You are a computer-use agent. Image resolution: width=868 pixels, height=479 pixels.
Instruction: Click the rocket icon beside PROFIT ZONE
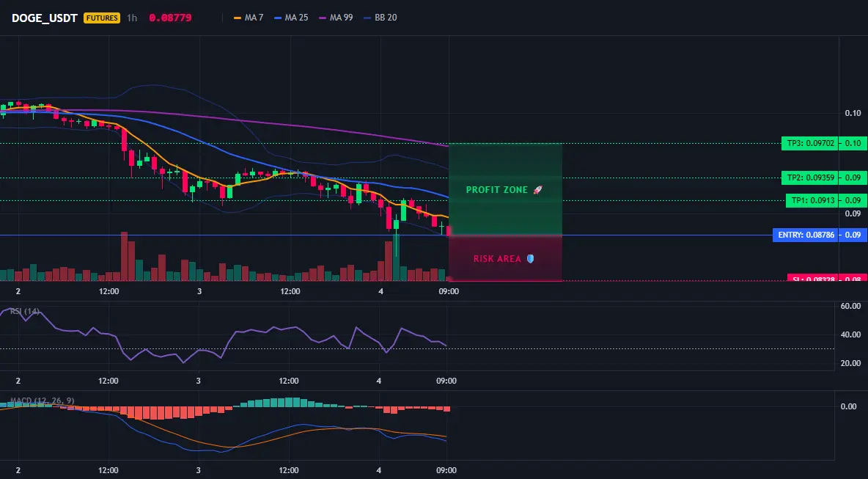pos(537,190)
